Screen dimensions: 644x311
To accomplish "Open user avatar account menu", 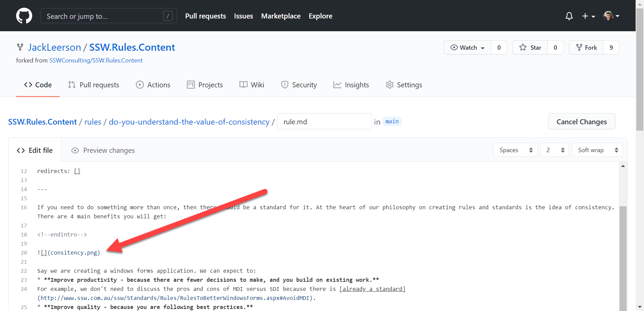I will coord(611,16).
